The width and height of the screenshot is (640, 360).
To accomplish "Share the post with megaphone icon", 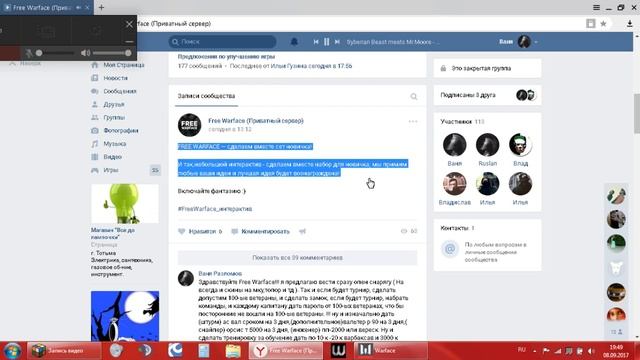I will pos(302,231).
